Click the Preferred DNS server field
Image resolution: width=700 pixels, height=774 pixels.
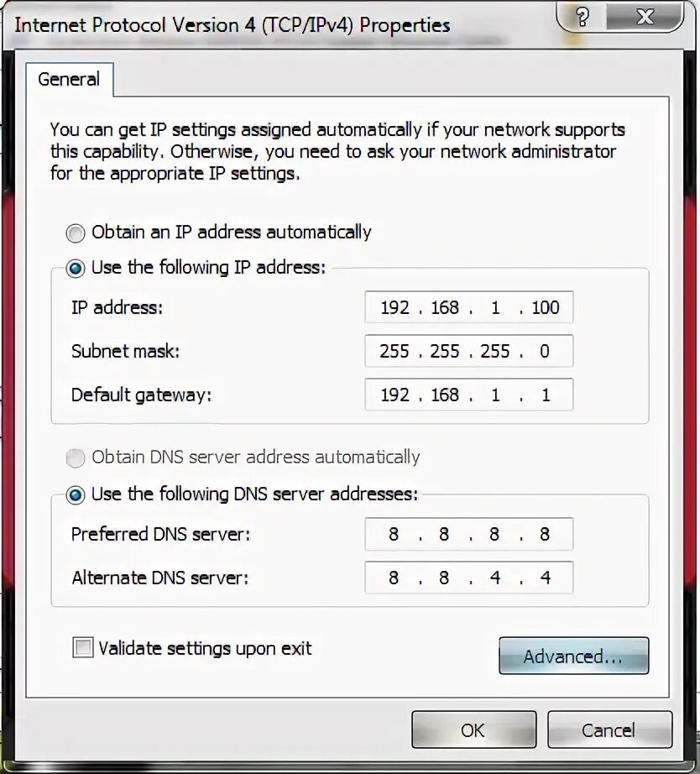coord(469,534)
